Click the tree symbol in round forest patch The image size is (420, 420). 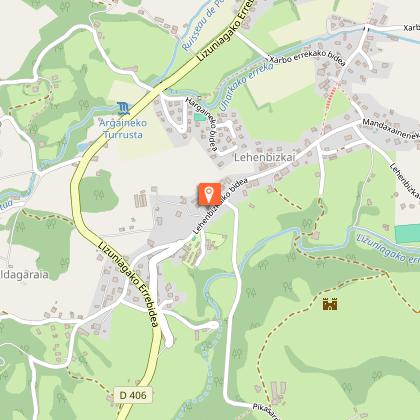(x=98, y=194)
